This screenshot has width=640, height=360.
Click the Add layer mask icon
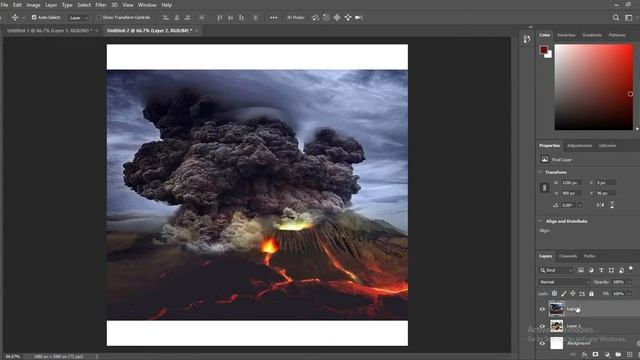click(596, 355)
